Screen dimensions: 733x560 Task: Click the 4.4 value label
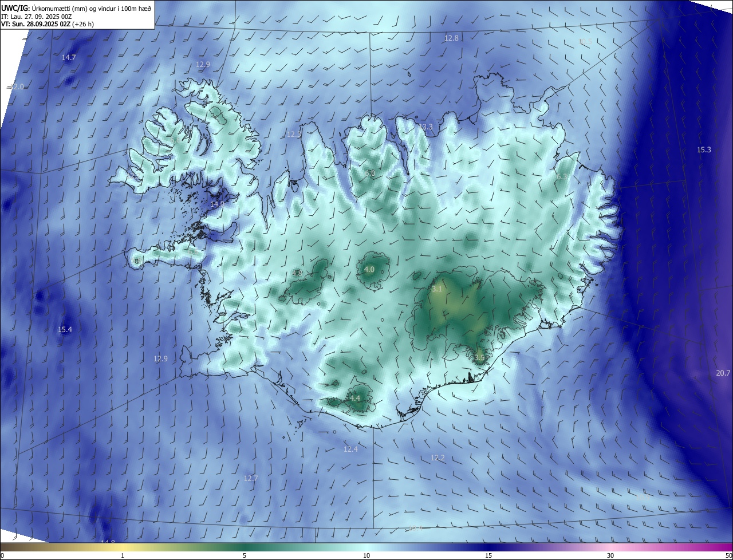(x=355, y=398)
